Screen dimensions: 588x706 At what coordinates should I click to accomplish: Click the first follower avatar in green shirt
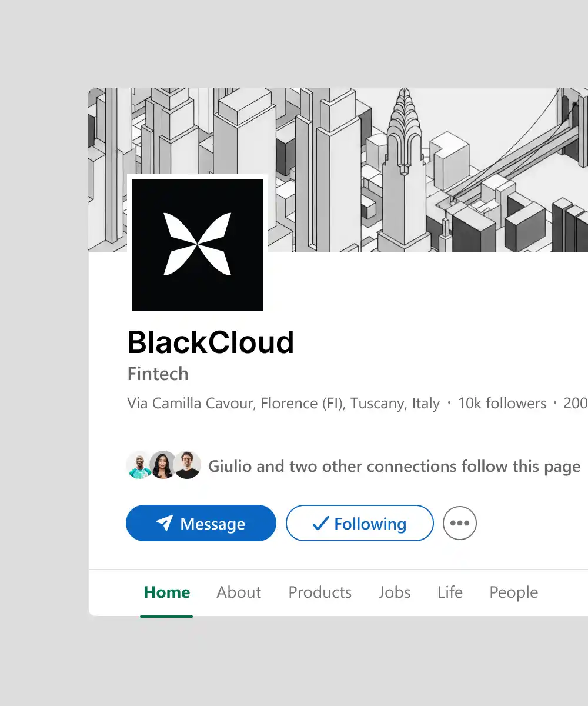pyautogui.click(x=139, y=465)
